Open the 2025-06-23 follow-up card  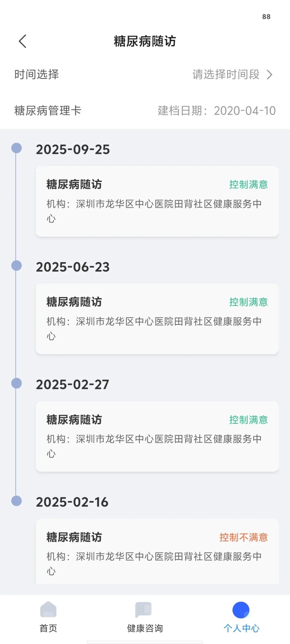tap(157, 319)
